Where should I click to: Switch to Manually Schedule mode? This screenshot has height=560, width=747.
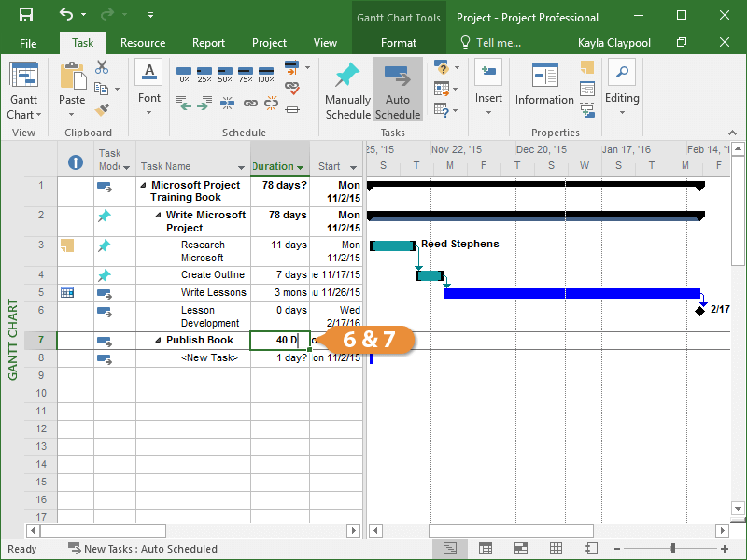[347, 91]
